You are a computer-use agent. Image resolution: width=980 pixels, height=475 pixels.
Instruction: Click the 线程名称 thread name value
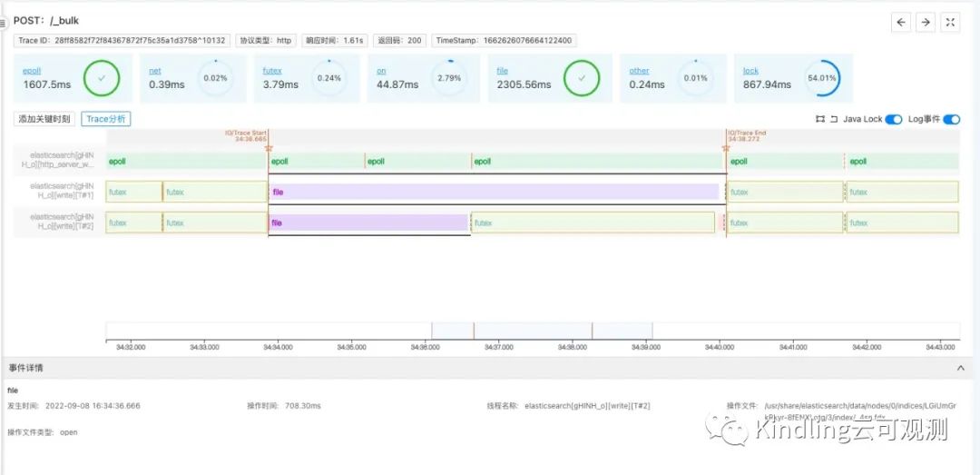pyautogui.click(x=587, y=406)
